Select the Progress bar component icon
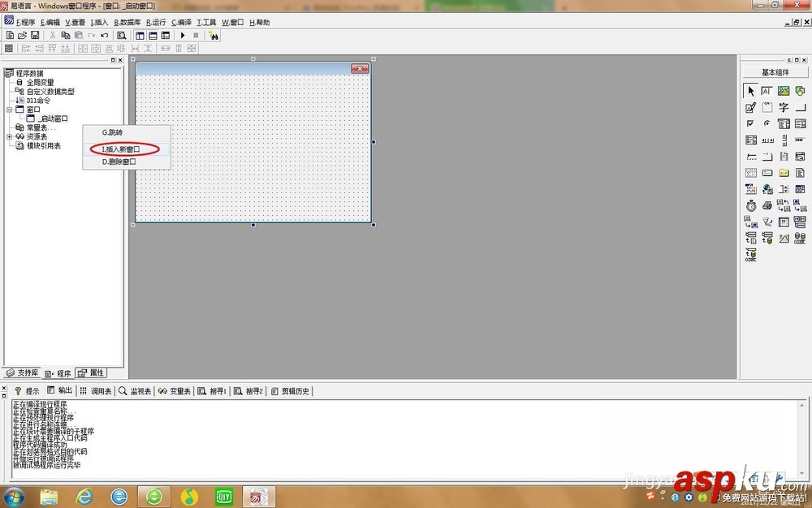 point(800,140)
